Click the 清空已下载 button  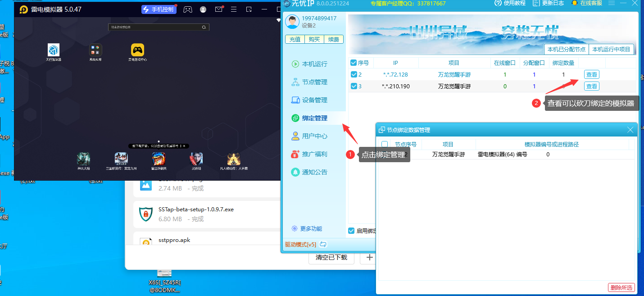331,257
